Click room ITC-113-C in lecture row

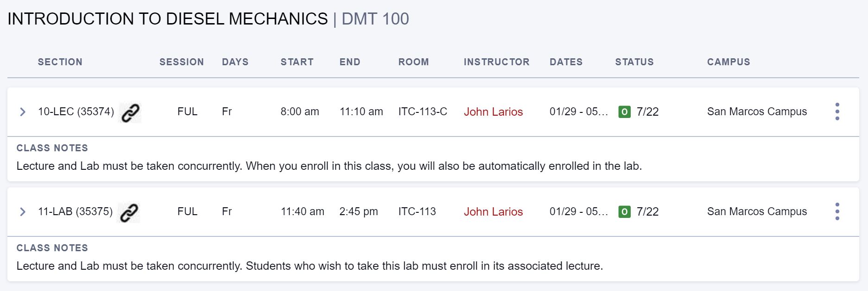[x=423, y=111]
